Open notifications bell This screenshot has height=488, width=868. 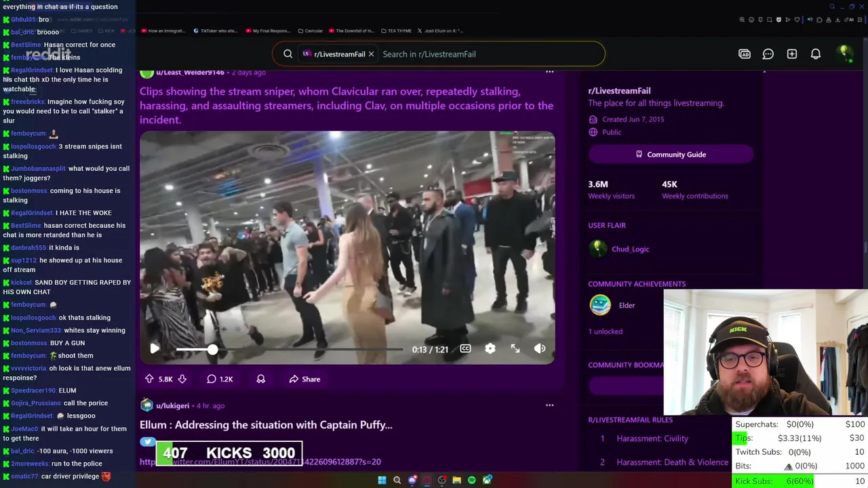[x=816, y=54]
